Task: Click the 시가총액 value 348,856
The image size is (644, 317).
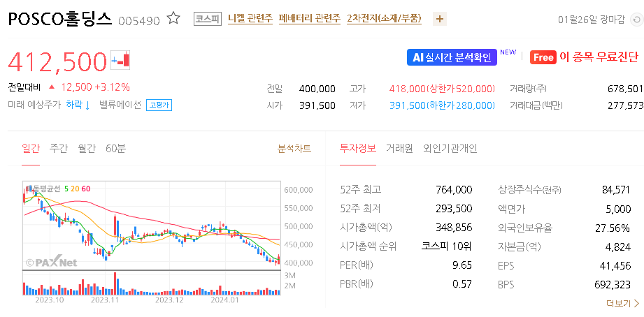Action: pyautogui.click(x=454, y=228)
